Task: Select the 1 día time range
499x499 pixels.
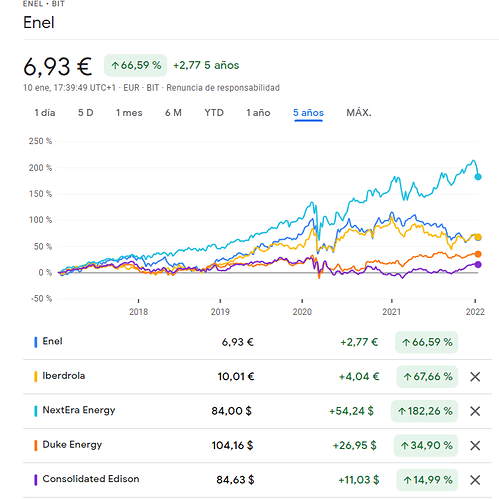Action: (45, 113)
